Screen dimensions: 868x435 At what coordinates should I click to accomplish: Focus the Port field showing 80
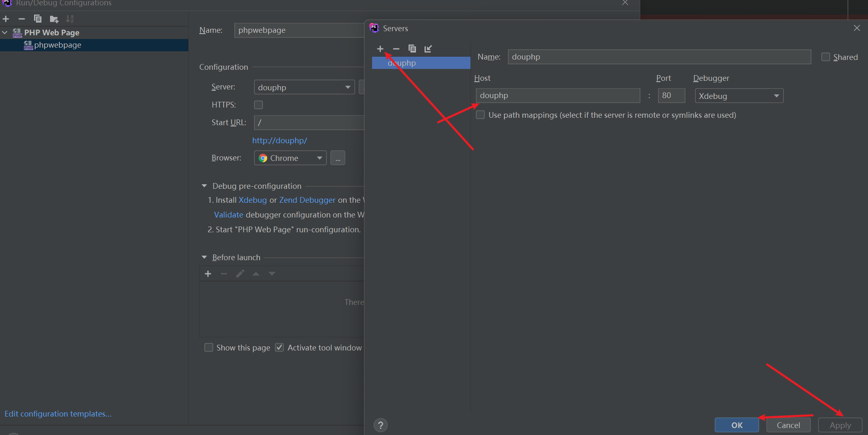(672, 96)
